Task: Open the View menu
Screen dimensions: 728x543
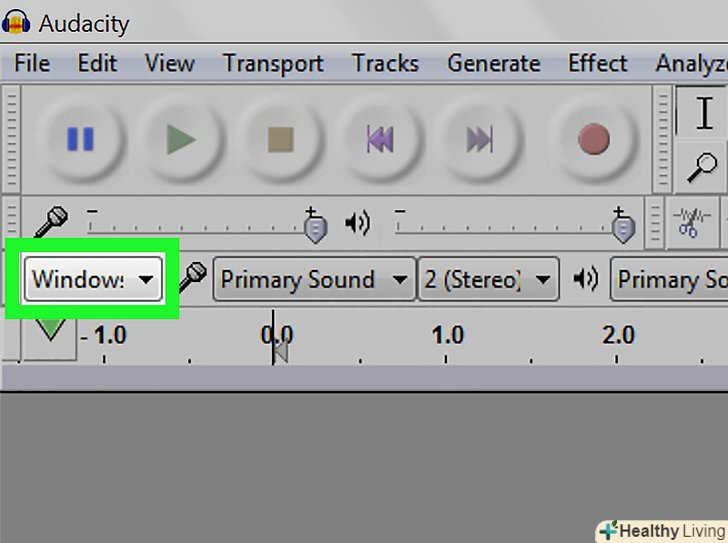Action: (169, 63)
